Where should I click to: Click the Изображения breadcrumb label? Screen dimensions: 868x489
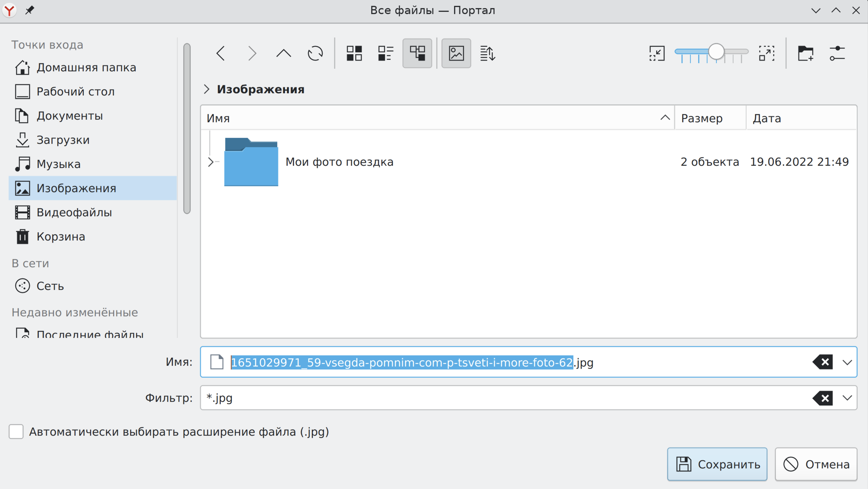coord(260,89)
